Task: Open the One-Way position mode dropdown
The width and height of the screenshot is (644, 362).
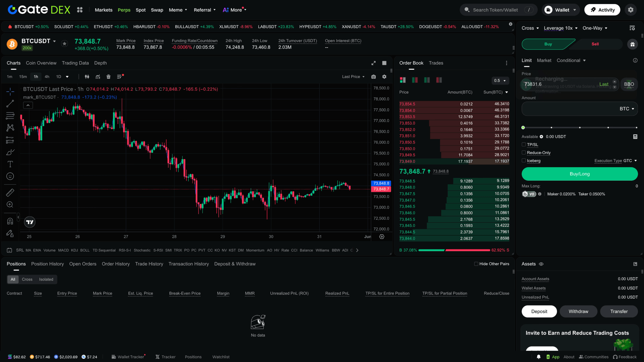Action: click(x=595, y=28)
